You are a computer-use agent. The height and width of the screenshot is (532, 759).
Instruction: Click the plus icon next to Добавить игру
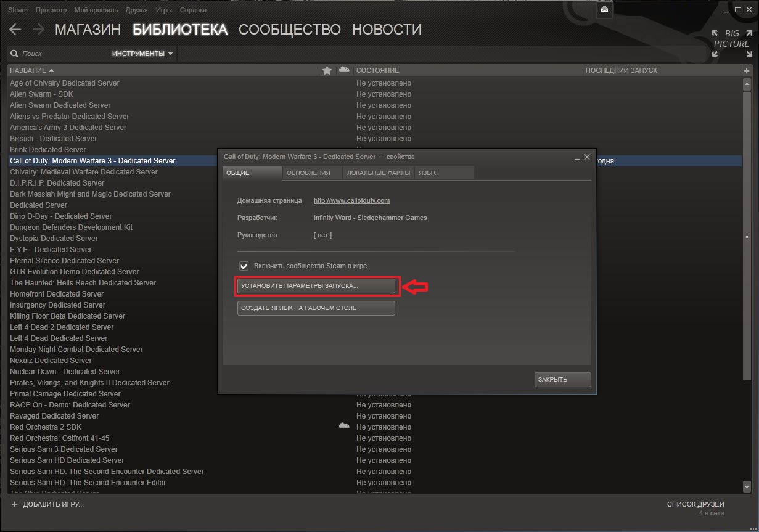pos(15,504)
